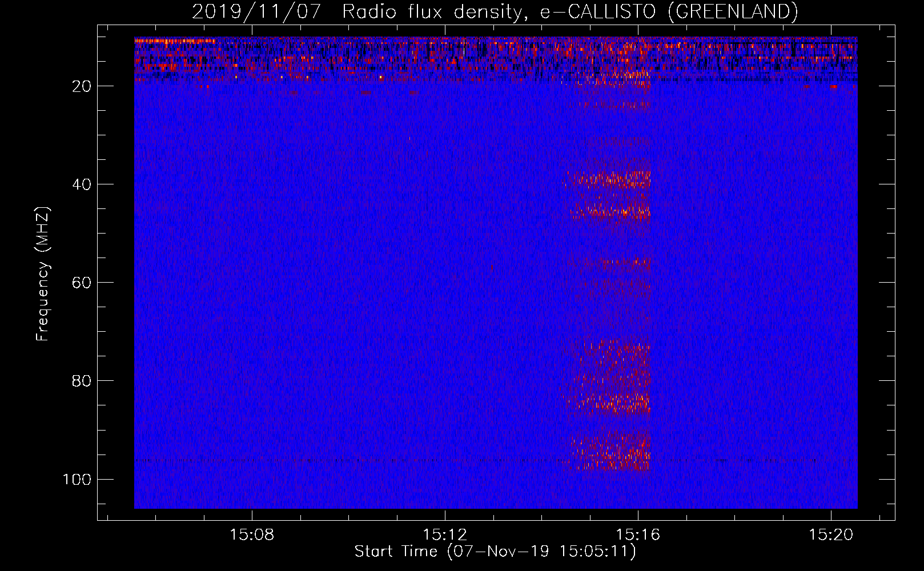The image size is (924, 571).
Task: Click the 15:20 time tick label
Action: pos(831,534)
